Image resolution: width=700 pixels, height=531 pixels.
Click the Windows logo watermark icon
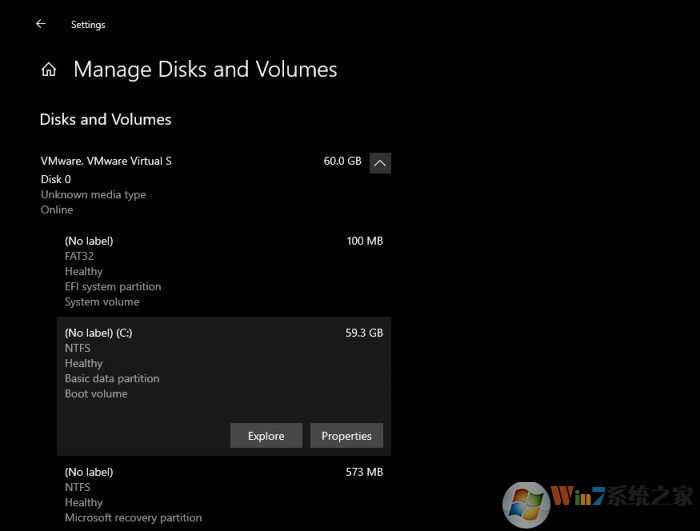pos(527,502)
